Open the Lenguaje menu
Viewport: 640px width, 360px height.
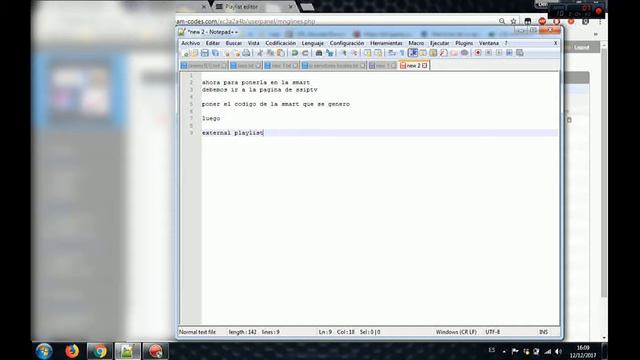[313, 43]
